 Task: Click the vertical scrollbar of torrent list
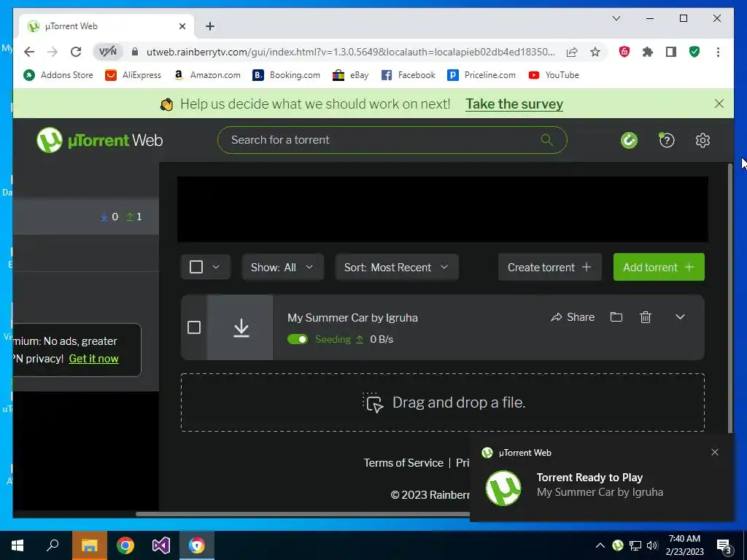[729, 297]
